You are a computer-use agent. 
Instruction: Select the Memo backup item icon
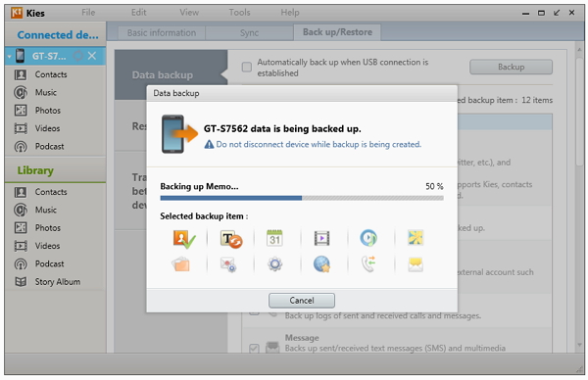[x=231, y=239]
